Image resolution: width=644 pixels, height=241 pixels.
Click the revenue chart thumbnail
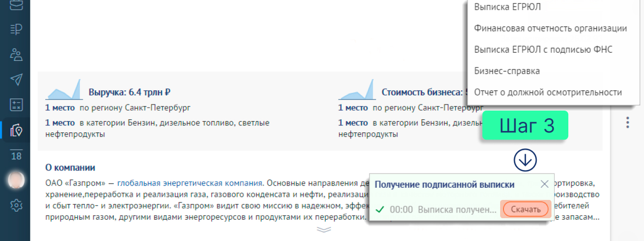coord(64,89)
